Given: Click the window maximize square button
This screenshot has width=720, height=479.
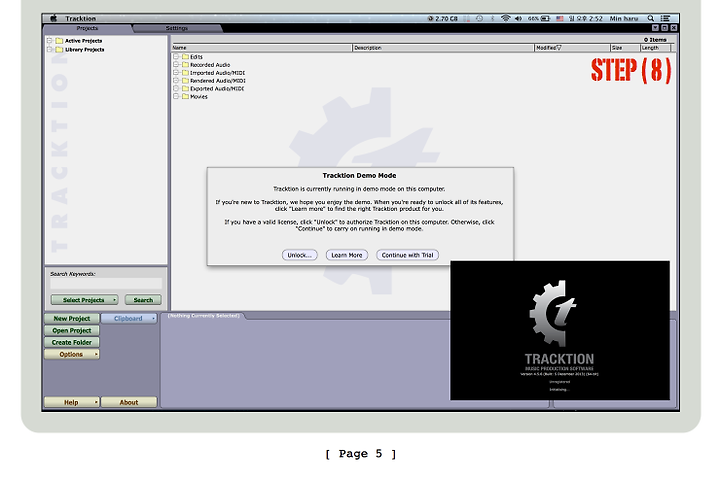Looking at the screenshot, I should [664, 28].
